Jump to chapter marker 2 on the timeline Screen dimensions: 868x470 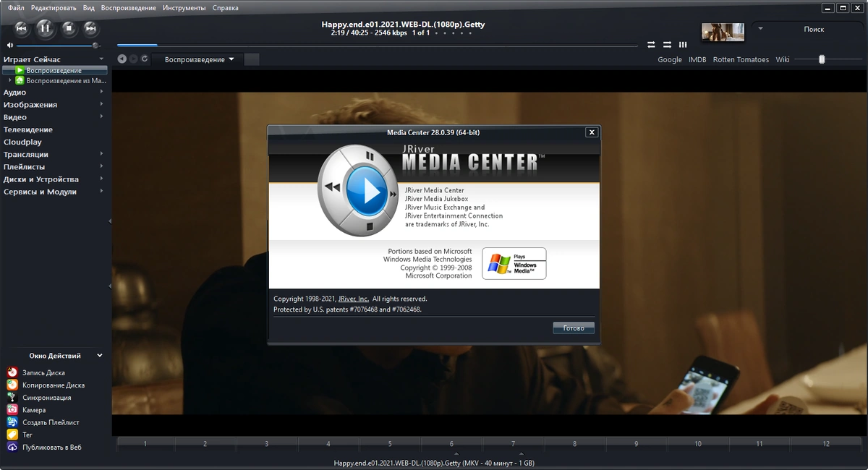tap(205, 443)
